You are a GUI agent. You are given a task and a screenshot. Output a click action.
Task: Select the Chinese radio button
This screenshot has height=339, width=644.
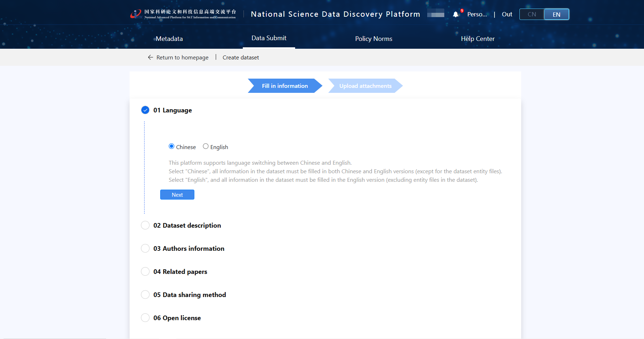pos(172,147)
